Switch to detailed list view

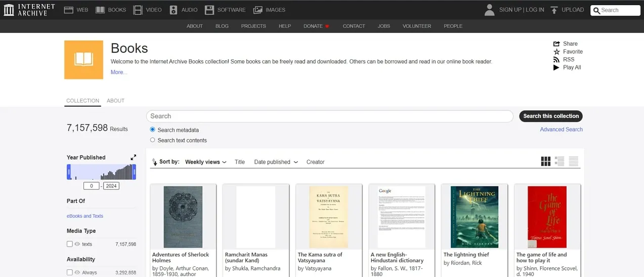click(x=560, y=162)
